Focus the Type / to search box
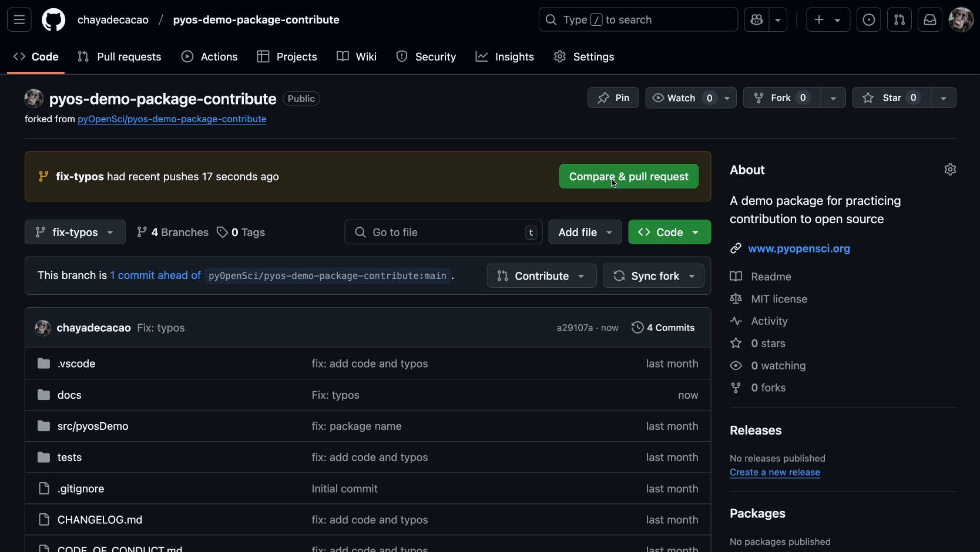980x552 pixels. click(x=638, y=20)
